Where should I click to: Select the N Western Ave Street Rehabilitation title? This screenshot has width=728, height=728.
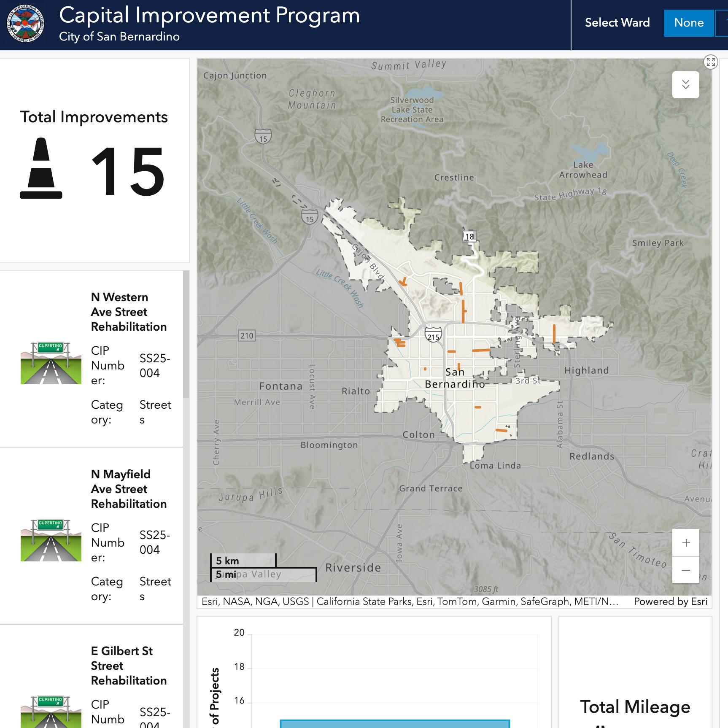click(x=129, y=312)
